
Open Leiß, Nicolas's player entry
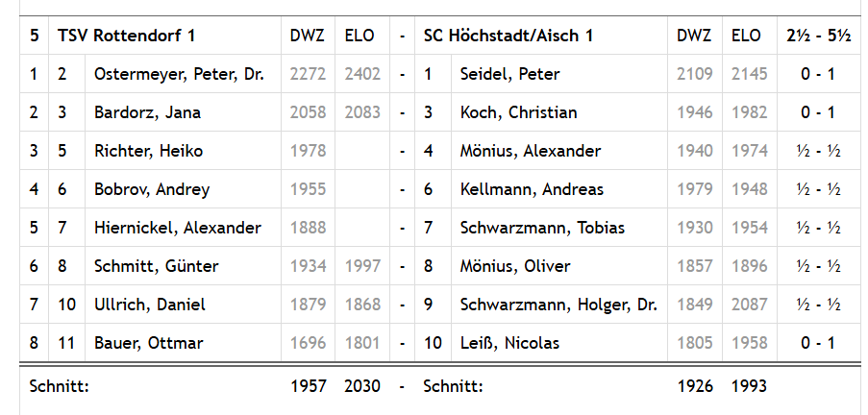[x=509, y=343]
